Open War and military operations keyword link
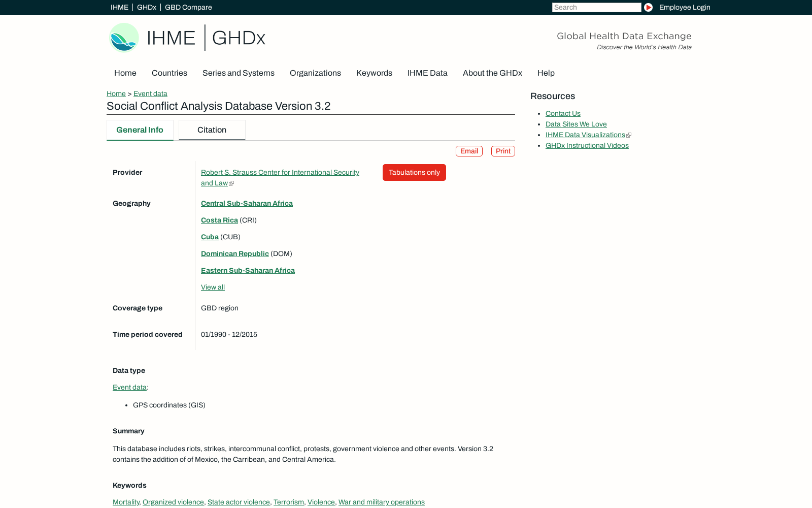 [x=382, y=502]
